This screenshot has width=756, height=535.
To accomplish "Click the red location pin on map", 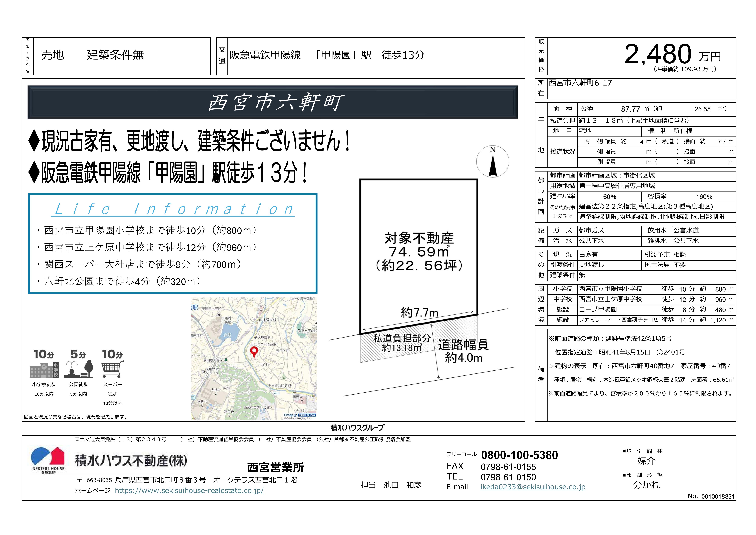I will [254, 352].
